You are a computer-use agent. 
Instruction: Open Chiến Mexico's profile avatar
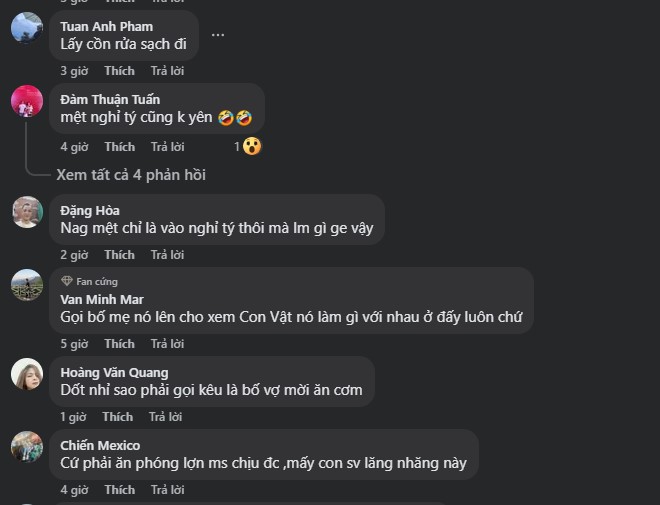(x=27, y=447)
